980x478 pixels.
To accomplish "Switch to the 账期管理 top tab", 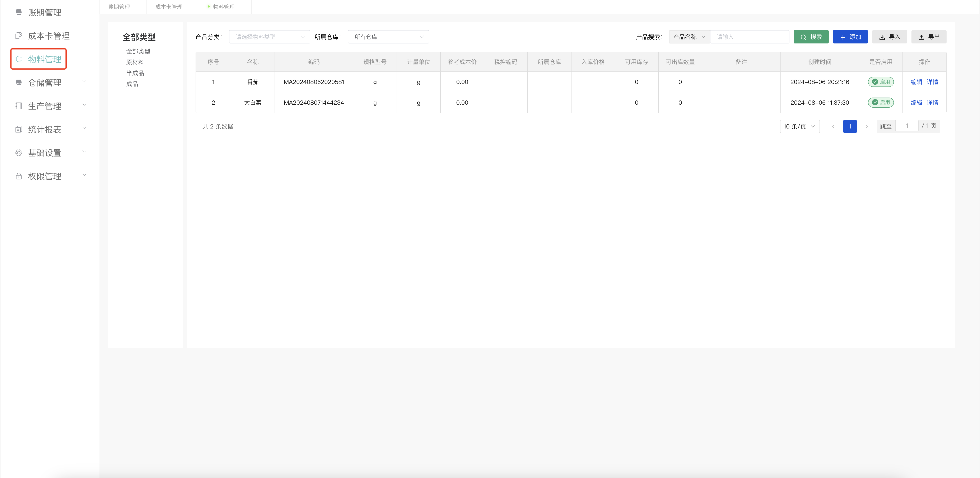I will pos(119,7).
